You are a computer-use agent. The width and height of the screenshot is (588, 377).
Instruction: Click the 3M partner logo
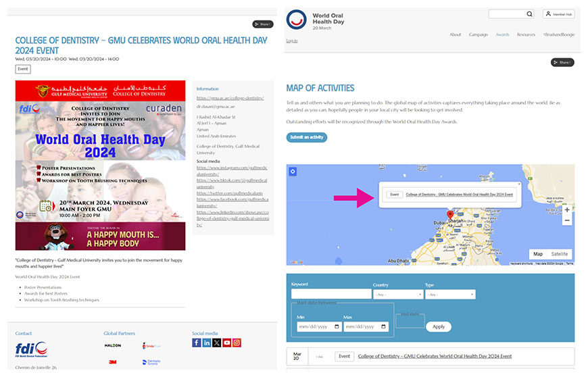(112, 361)
